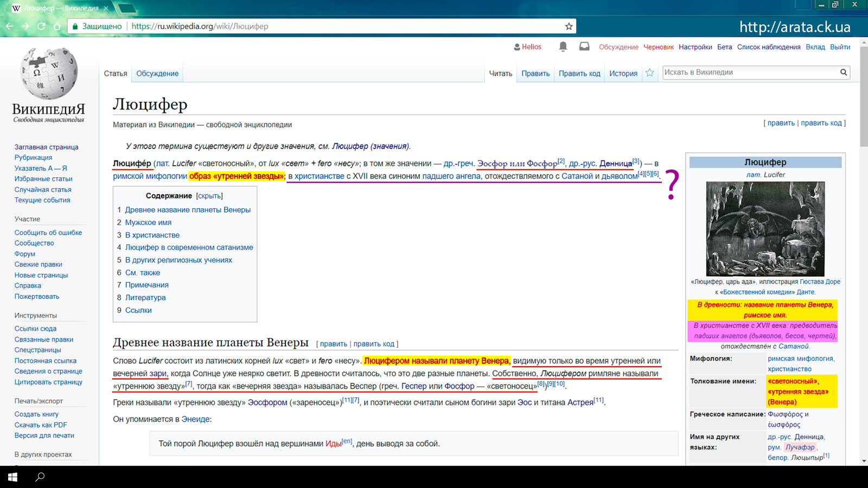Open notifications bell icon

point(563,47)
